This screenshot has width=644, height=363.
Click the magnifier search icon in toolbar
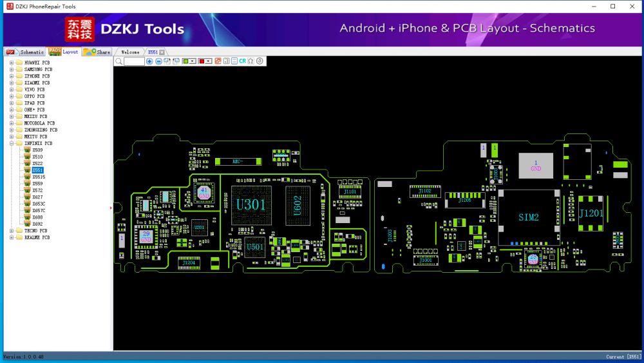coord(118,61)
